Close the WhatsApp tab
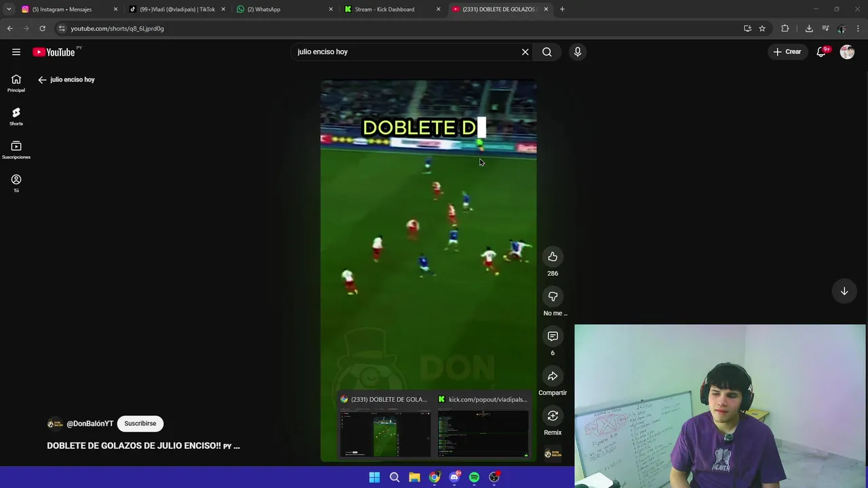The height and width of the screenshot is (488, 868). [331, 9]
